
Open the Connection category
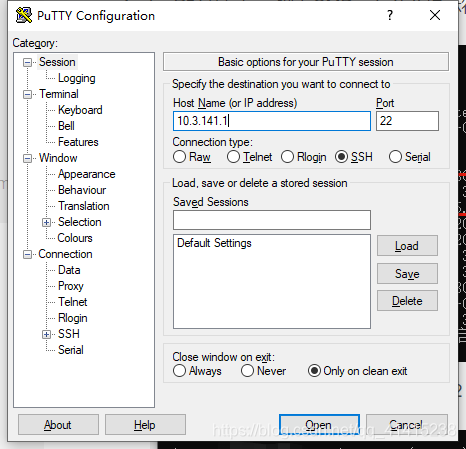65,254
